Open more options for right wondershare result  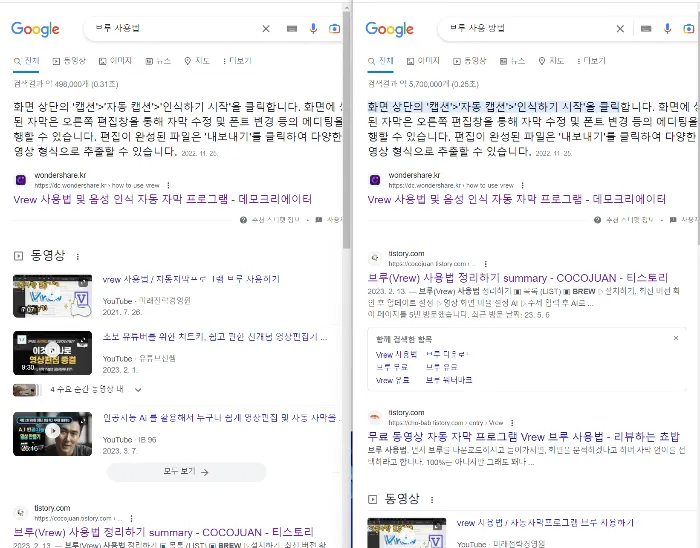click(x=522, y=185)
